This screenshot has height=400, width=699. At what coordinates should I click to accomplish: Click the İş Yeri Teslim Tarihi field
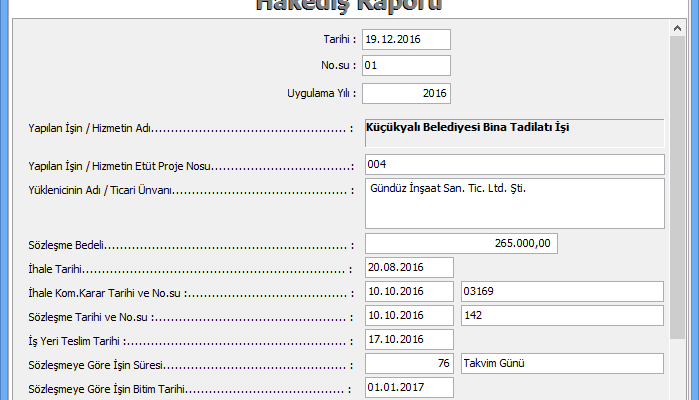pyautogui.click(x=408, y=339)
